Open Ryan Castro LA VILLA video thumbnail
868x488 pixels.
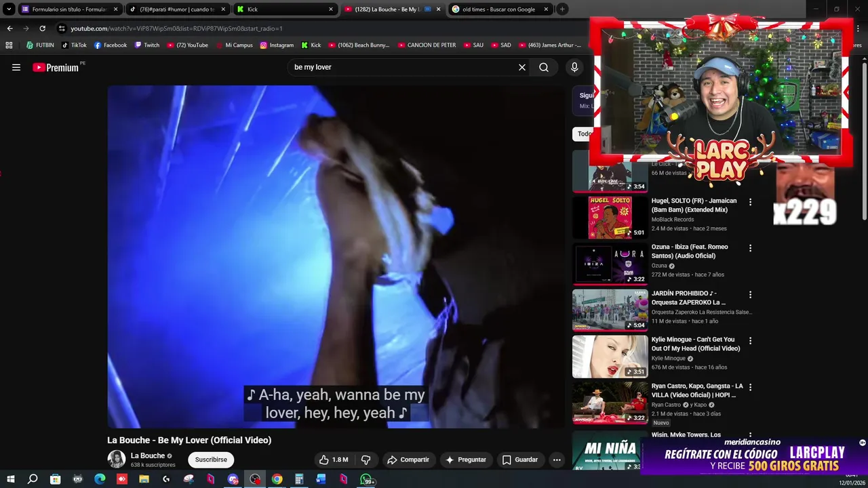tap(610, 403)
